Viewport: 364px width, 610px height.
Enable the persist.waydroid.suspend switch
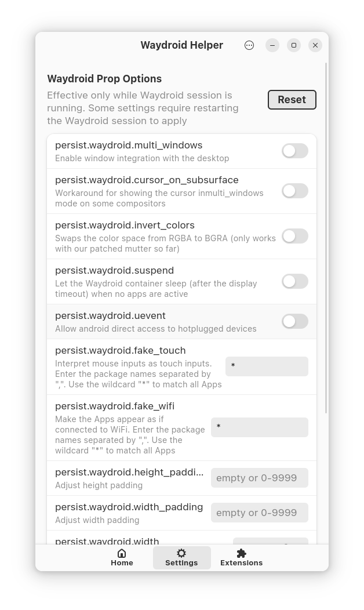click(295, 281)
